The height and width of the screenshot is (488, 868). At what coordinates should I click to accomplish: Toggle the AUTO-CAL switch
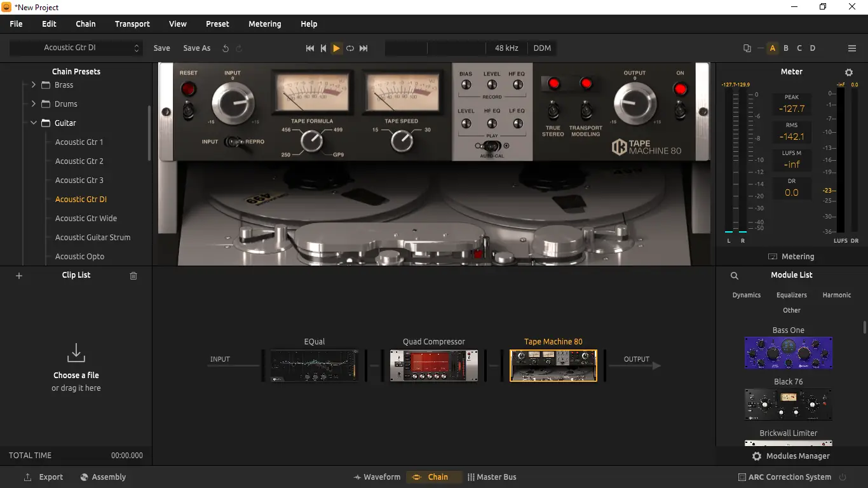491,146
